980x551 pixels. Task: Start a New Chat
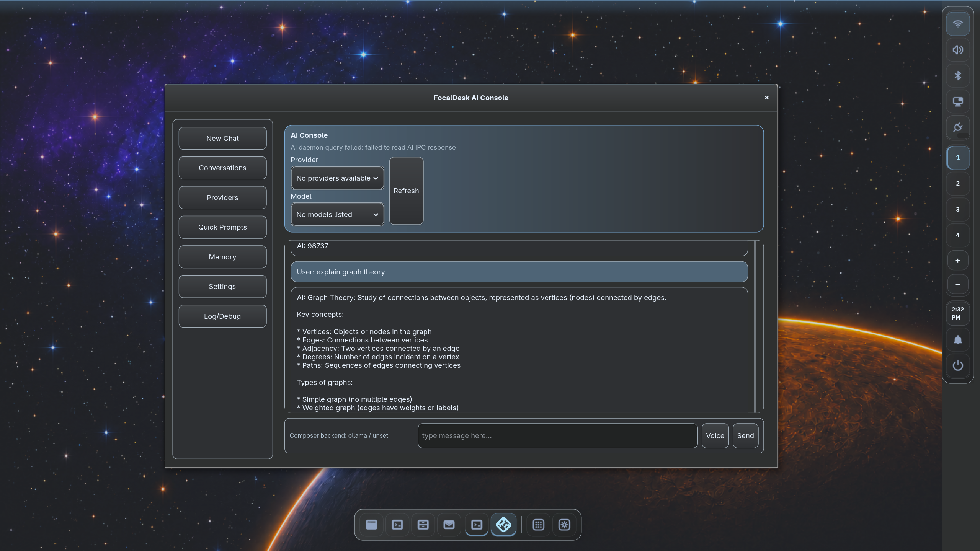coord(222,138)
